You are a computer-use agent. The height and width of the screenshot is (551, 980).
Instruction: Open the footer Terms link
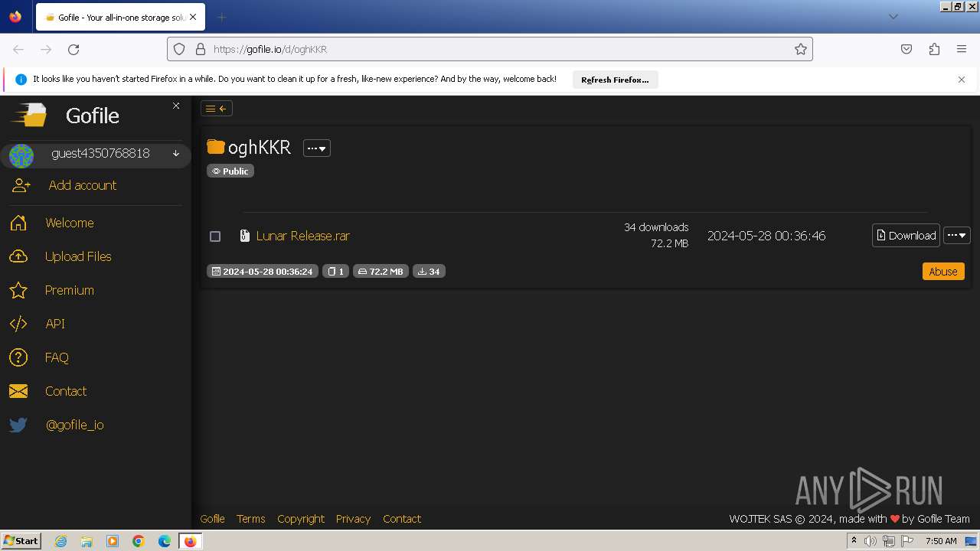click(x=250, y=519)
